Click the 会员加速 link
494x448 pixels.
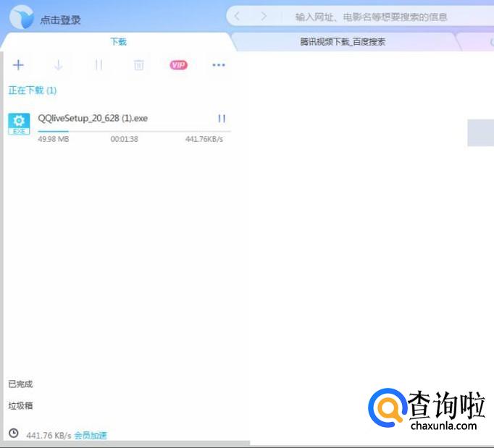click(x=91, y=435)
